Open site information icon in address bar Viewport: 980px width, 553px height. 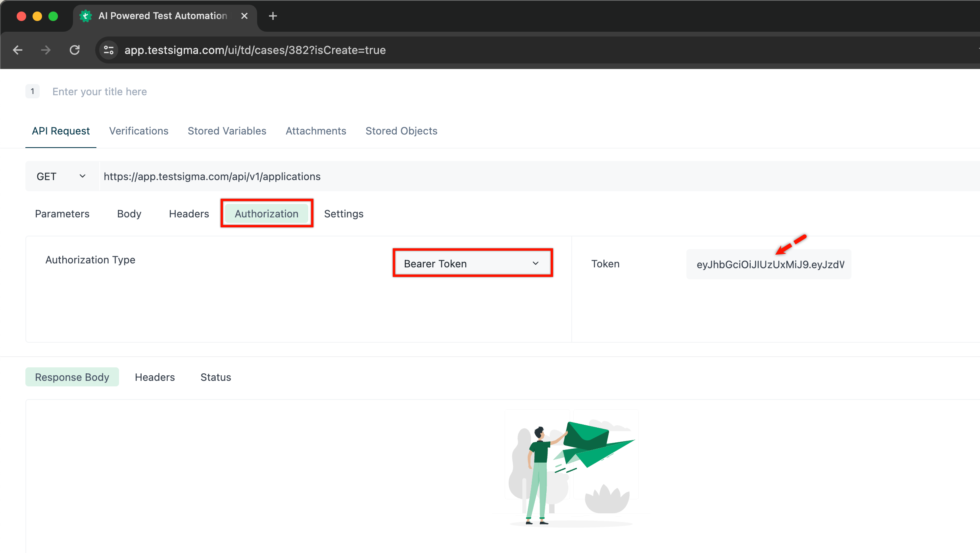tap(109, 50)
